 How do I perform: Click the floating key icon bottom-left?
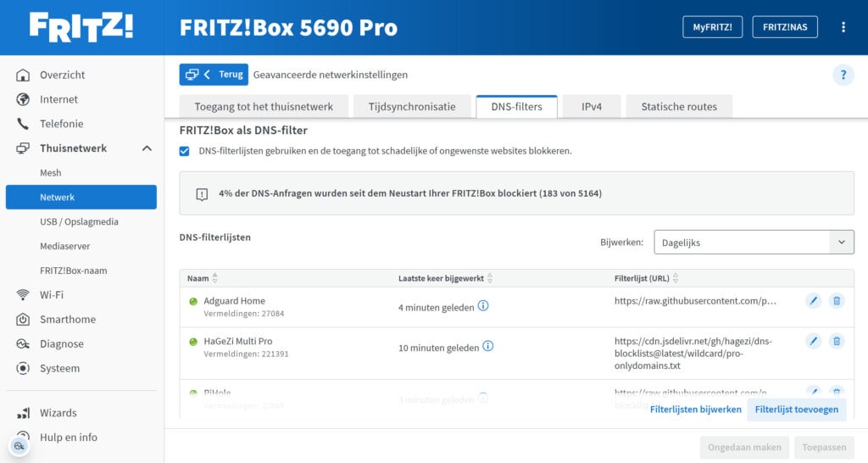coord(19,446)
